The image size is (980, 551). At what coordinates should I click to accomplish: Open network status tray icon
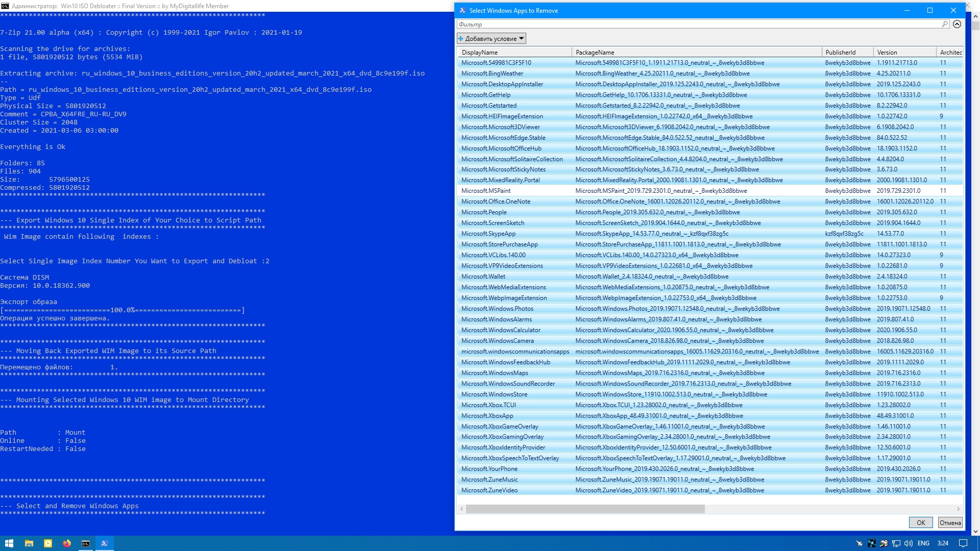click(x=896, y=543)
